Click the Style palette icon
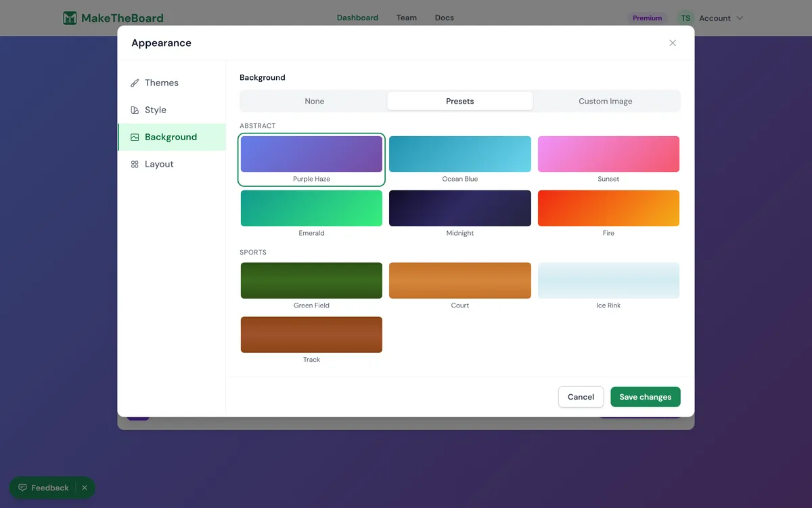This screenshot has height=508, width=812. coord(135,110)
